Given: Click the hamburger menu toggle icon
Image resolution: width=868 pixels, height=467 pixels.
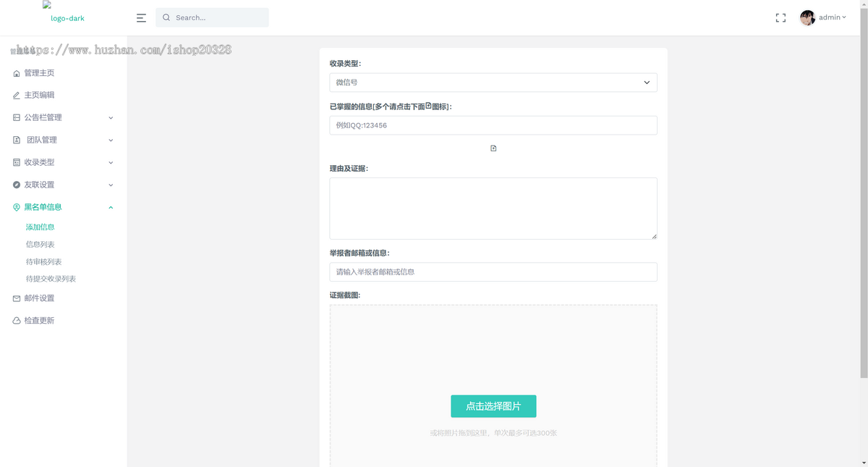Looking at the screenshot, I should click(141, 17).
